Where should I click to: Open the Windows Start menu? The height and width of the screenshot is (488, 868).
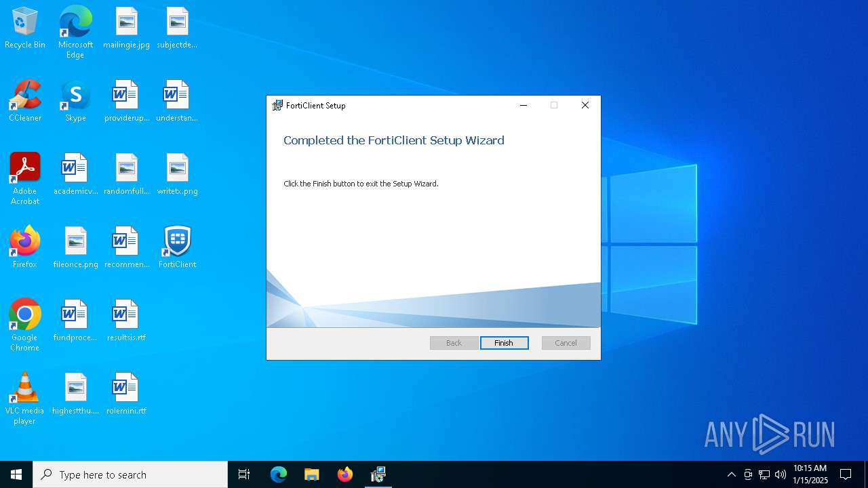tap(16, 474)
